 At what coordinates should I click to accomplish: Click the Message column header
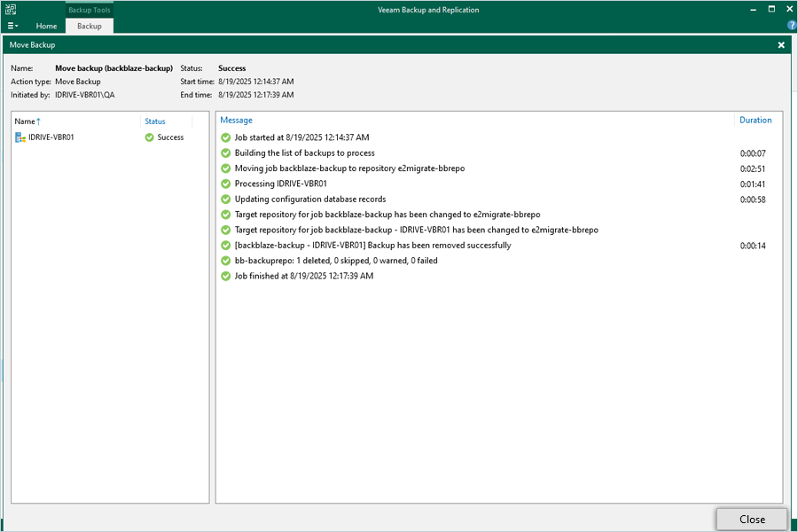(236, 121)
